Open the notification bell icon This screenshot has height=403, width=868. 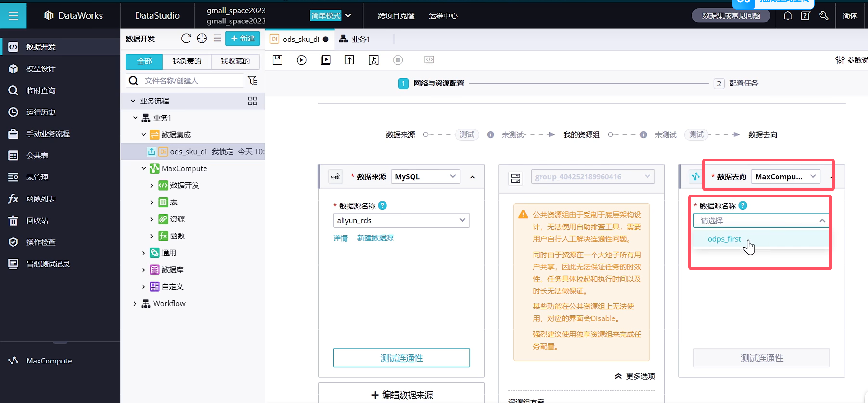click(x=787, y=15)
